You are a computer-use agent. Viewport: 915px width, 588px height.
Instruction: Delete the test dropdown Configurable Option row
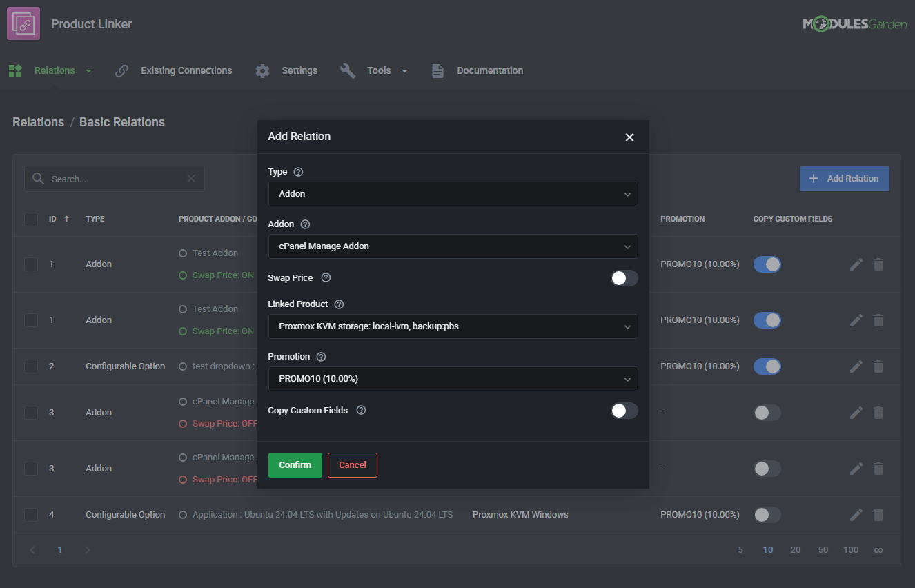tap(878, 366)
